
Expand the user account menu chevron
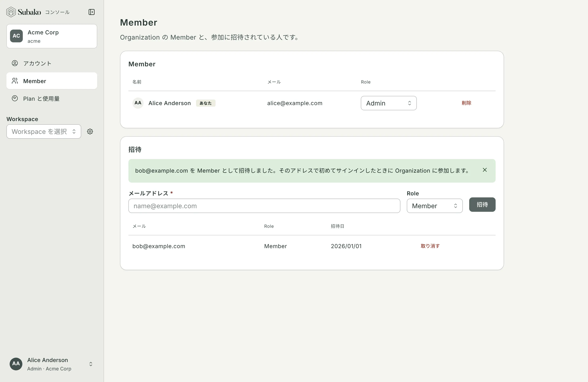tap(91, 364)
